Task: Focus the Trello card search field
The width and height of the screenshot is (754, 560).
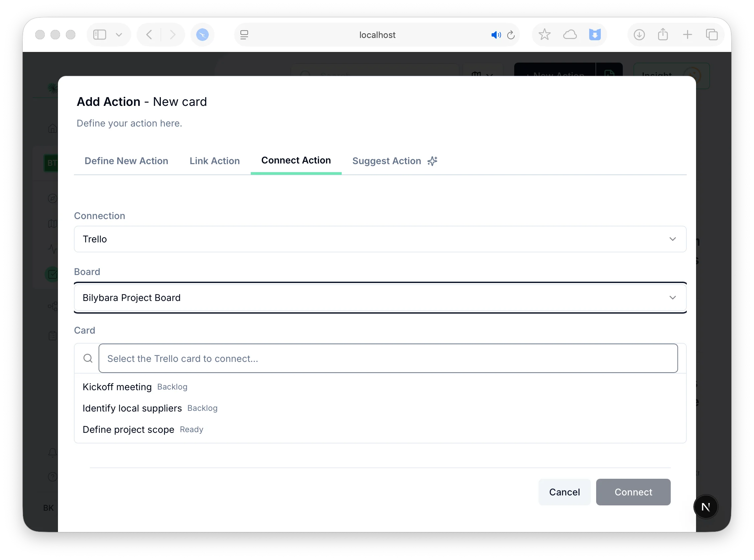Action: pyautogui.click(x=388, y=358)
